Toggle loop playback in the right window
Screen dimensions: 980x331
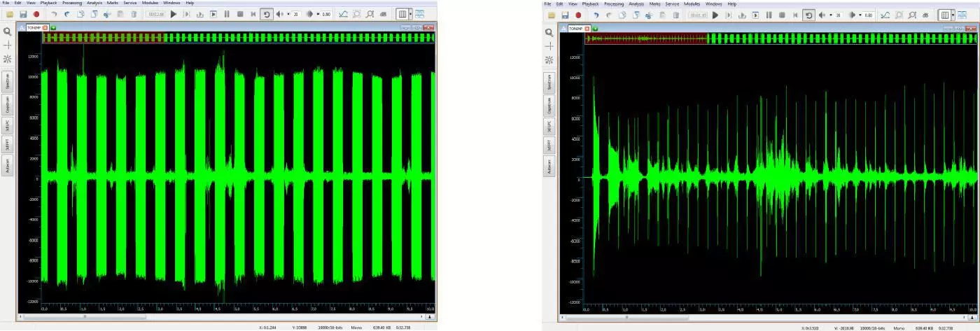click(x=808, y=15)
